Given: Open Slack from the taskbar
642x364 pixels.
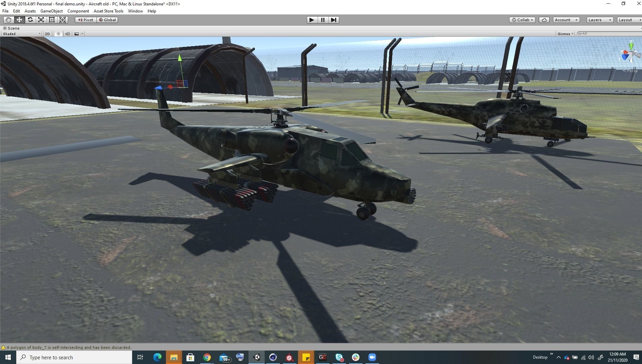Looking at the screenshot, I should 356,357.
